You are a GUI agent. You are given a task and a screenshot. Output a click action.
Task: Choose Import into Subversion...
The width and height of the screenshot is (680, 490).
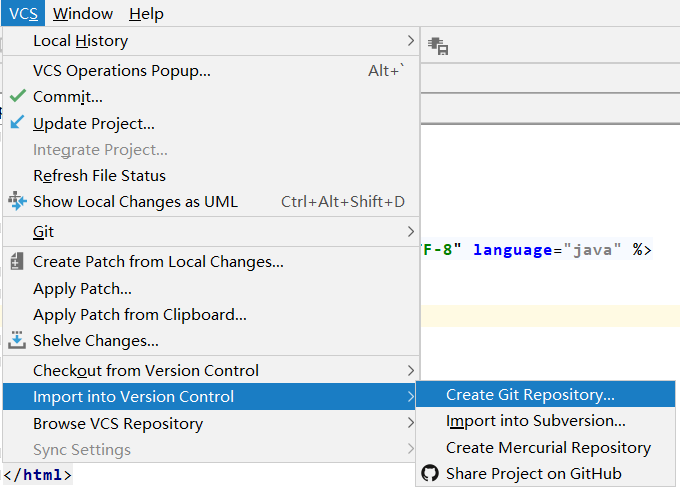[x=535, y=421]
